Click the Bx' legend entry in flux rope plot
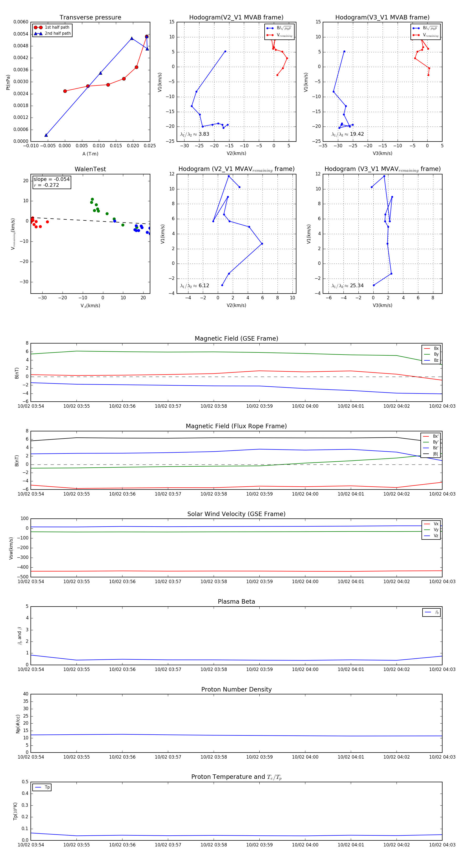Screen dimensions: 473x868 [x=431, y=436]
